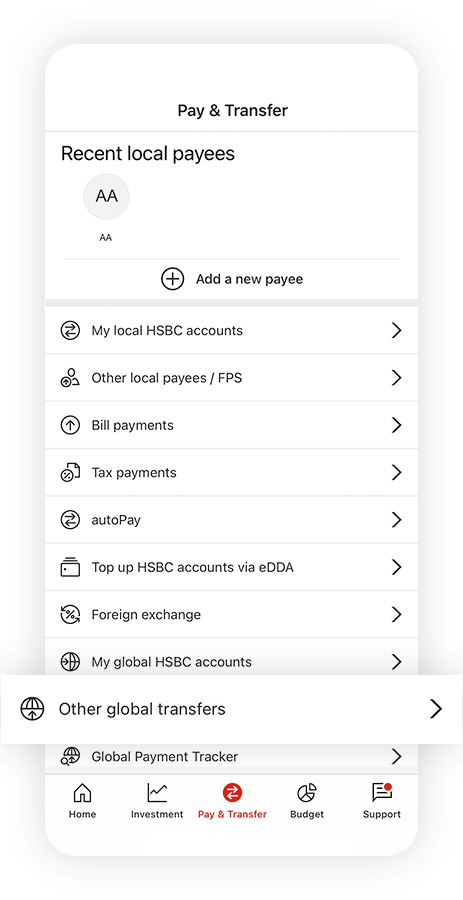Expand the Bill payments chevron arrow
This screenshot has height=900, width=463.
[396, 425]
